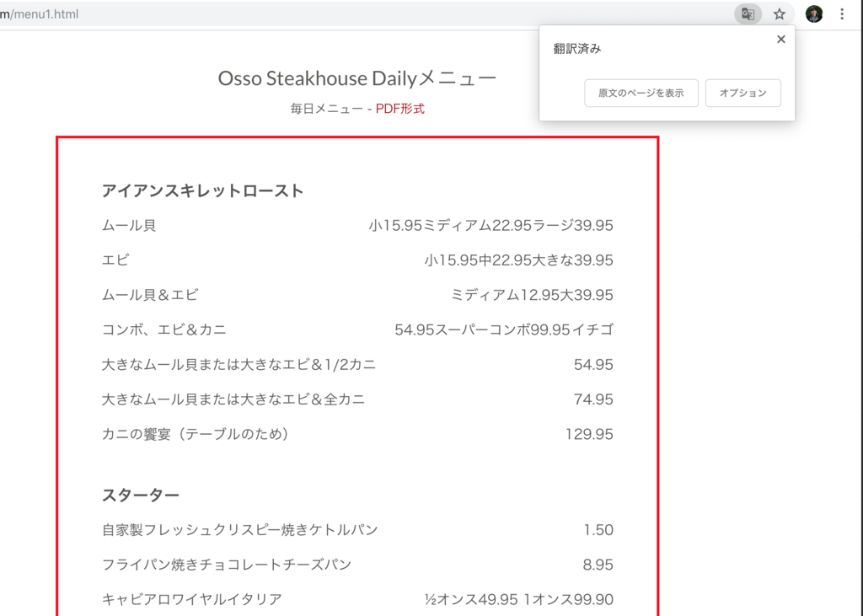Screen dimensions: 863x616
Task: Click the 54.95 price of the 1/2カニ item
Action: point(593,364)
